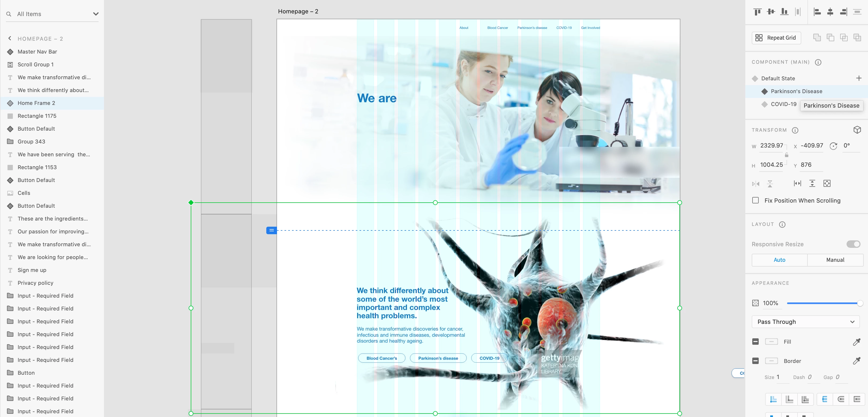The image size is (868, 417).
Task: Enable Fix Position When Scrolling checkbox
Action: pyautogui.click(x=755, y=200)
